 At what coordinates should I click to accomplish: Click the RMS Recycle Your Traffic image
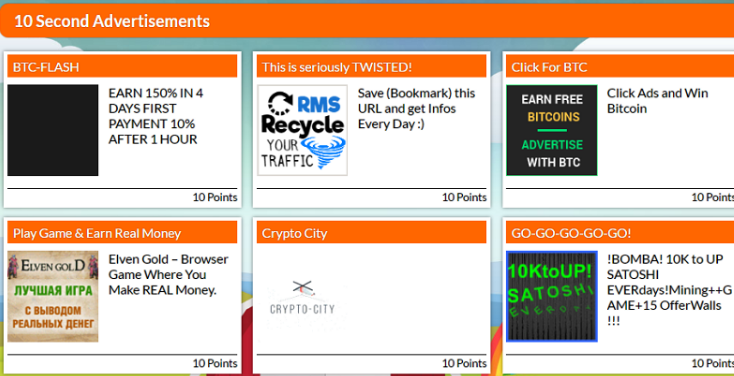point(302,130)
